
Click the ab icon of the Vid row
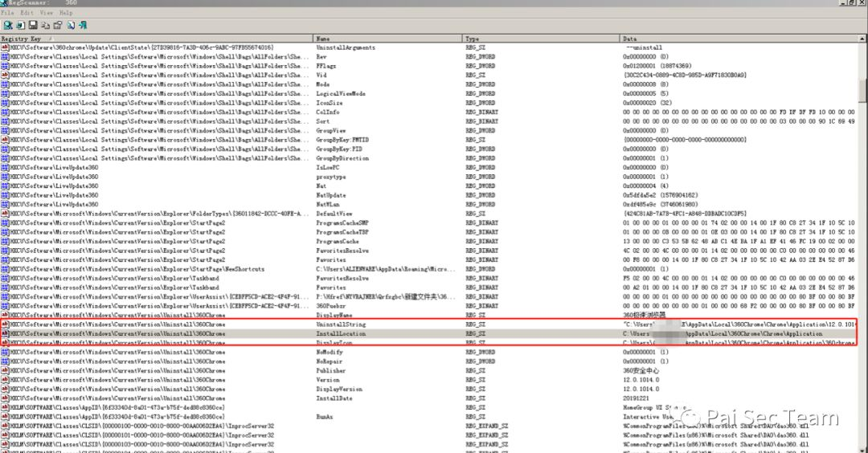[5, 75]
